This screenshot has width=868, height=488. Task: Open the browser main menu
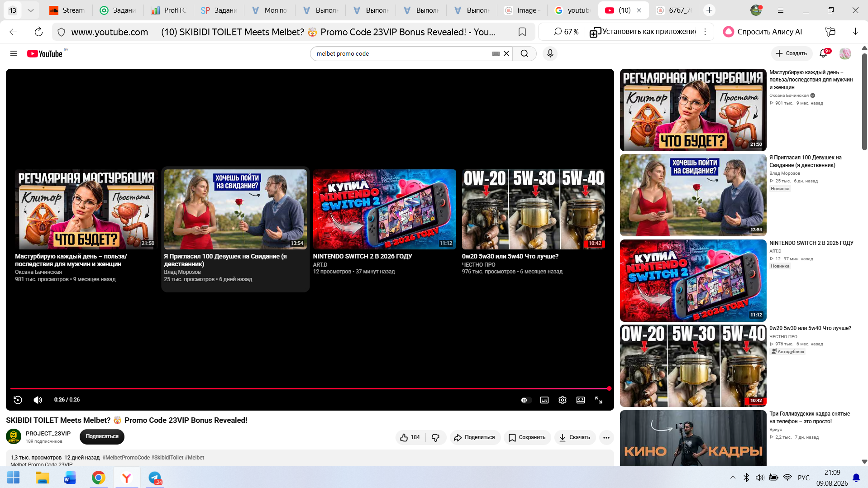coord(781,10)
